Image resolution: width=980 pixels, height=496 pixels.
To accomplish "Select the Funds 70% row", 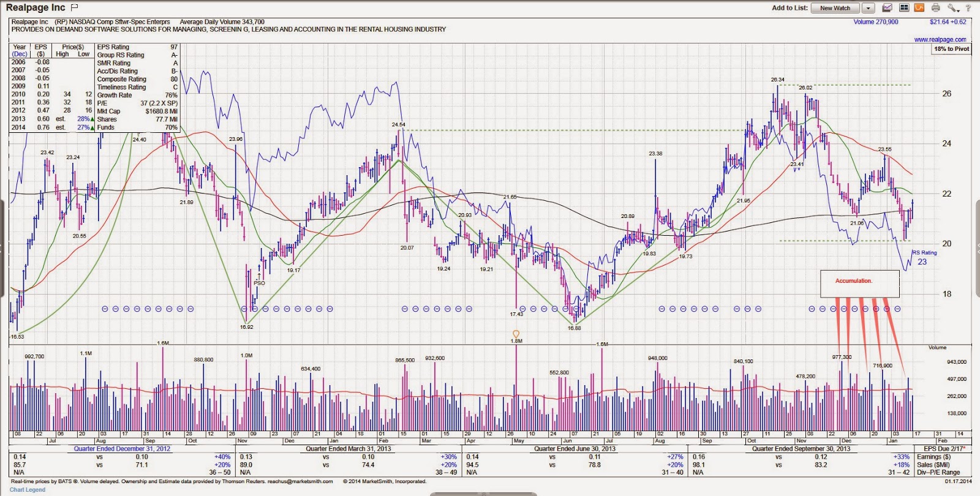I will pyautogui.click(x=137, y=127).
